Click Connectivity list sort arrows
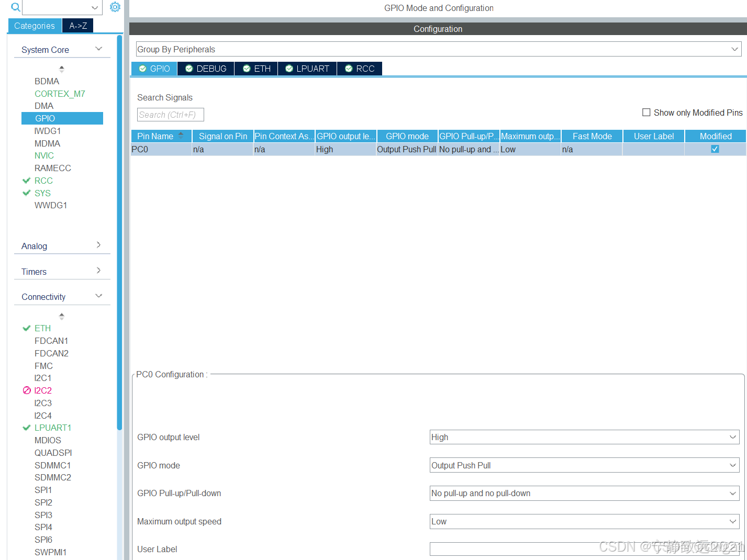This screenshot has height=560, width=747. (62, 316)
